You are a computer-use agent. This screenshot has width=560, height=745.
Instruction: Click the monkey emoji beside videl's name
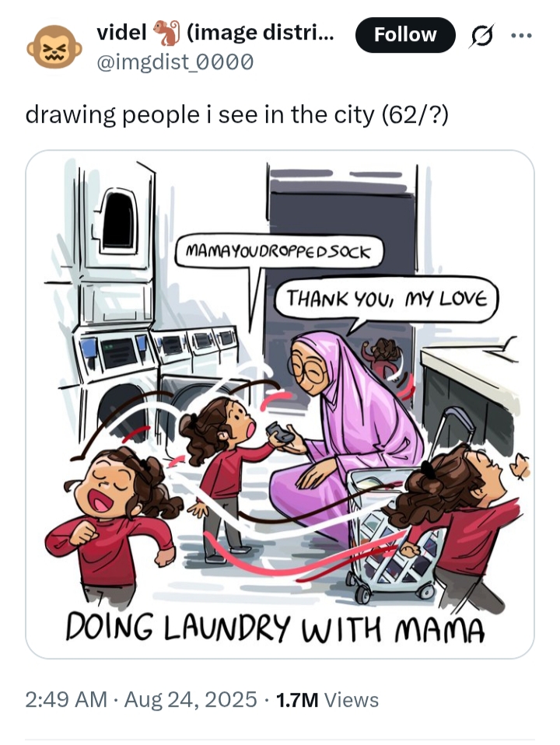[x=166, y=33]
